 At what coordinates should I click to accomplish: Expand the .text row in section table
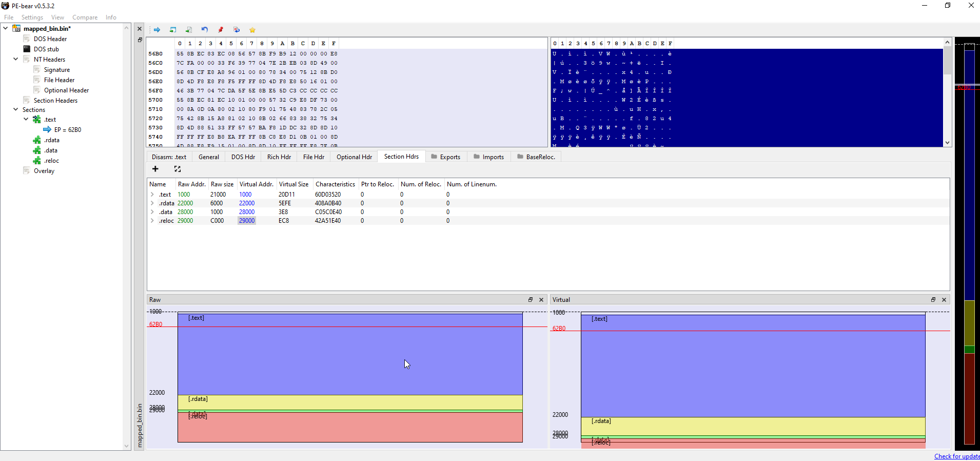point(152,194)
